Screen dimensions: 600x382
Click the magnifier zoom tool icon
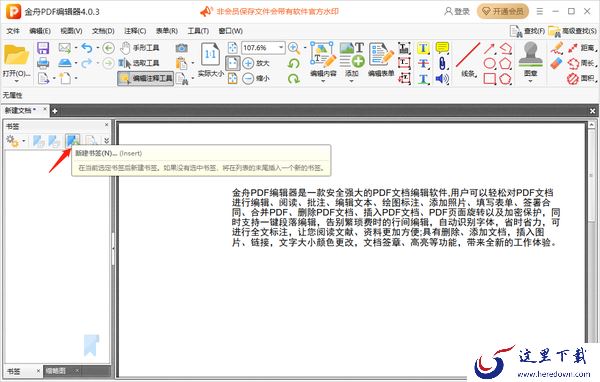(x=293, y=48)
